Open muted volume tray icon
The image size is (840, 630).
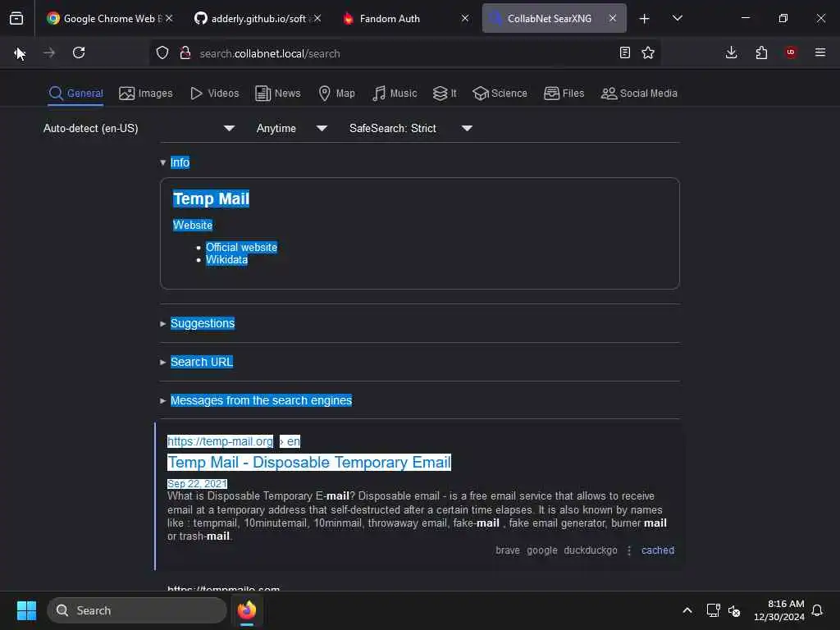click(734, 610)
